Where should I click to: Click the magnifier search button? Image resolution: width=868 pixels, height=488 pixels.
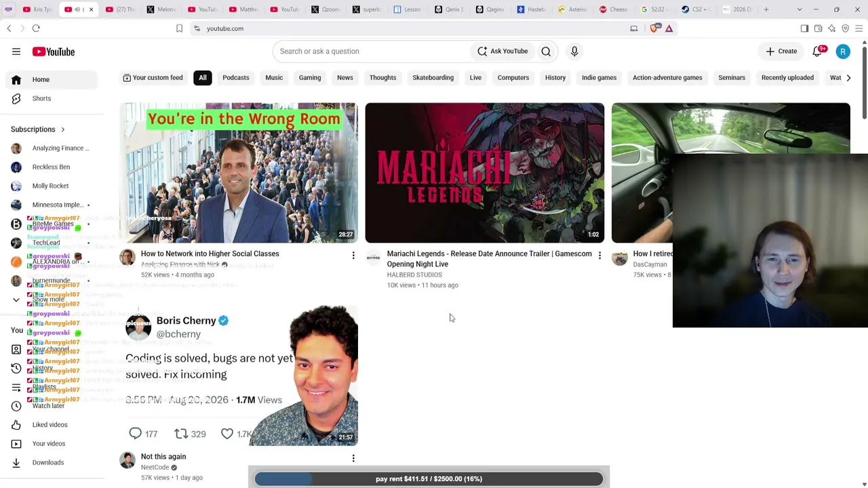(546, 52)
